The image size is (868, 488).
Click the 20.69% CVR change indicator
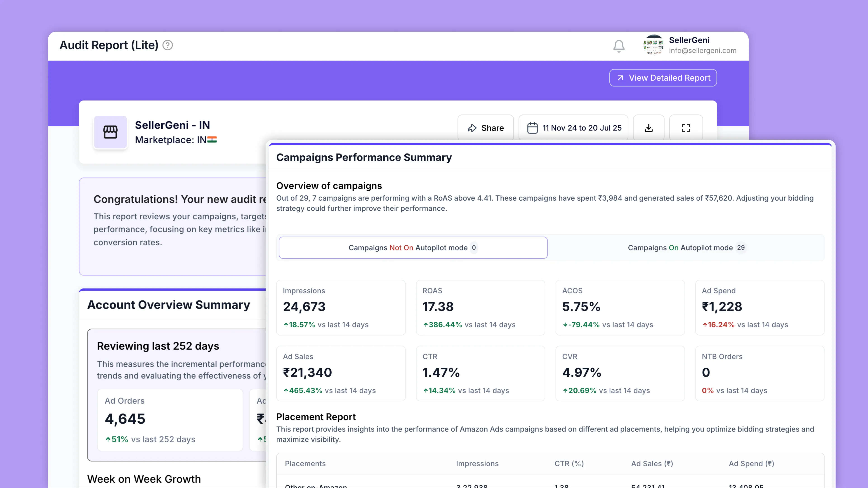pyautogui.click(x=579, y=391)
